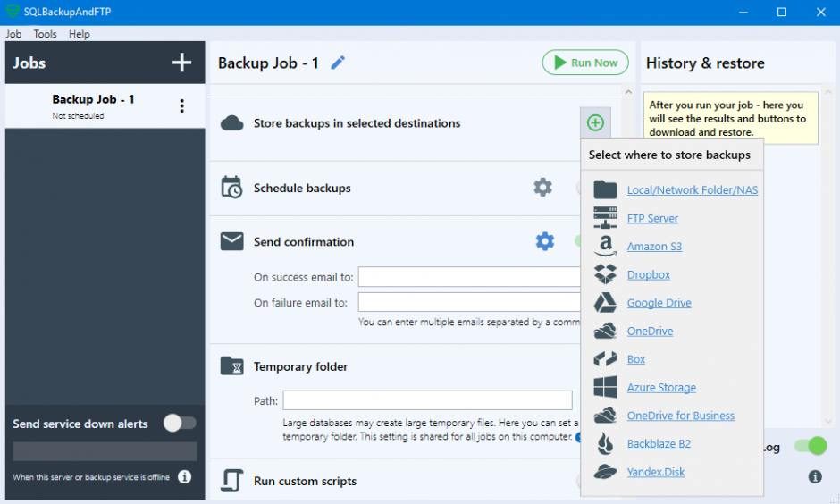The image size is (840, 504).
Task: Toggle Send service down alerts switch
Action: pos(180,423)
